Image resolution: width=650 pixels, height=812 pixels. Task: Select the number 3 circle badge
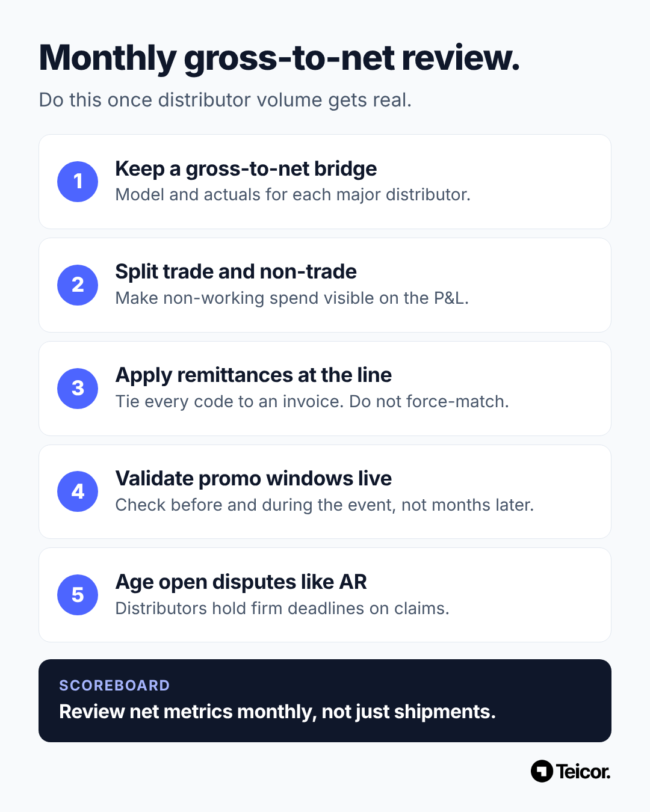click(78, 389)
